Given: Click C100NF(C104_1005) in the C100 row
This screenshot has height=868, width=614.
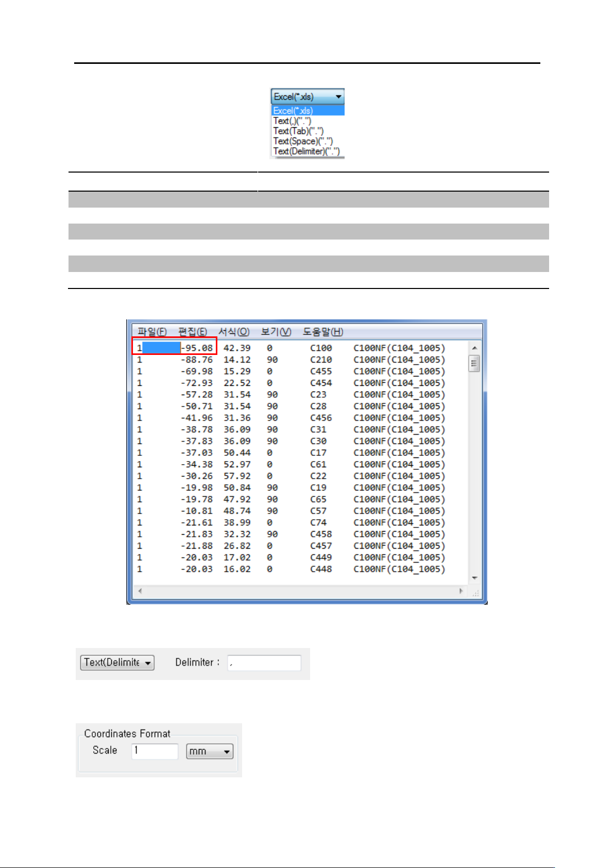Looking at the screenshot, I should [x=399, y=348].
